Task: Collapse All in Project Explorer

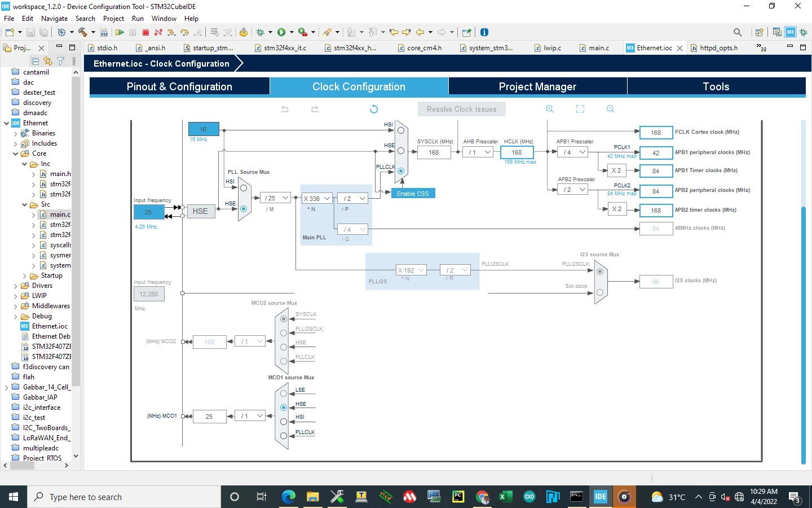Action: pyautogui.click(x=36, y=61)
